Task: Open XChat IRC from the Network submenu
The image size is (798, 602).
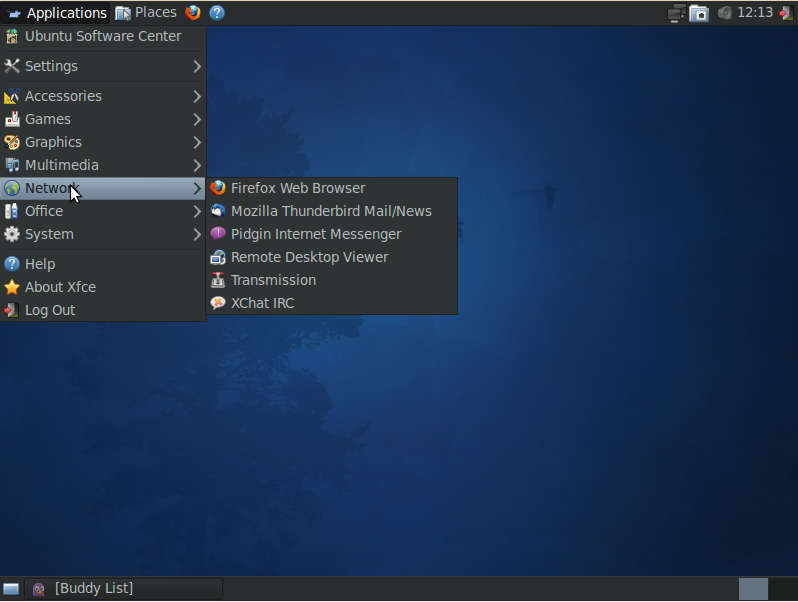Action: [x=331, y=303]
